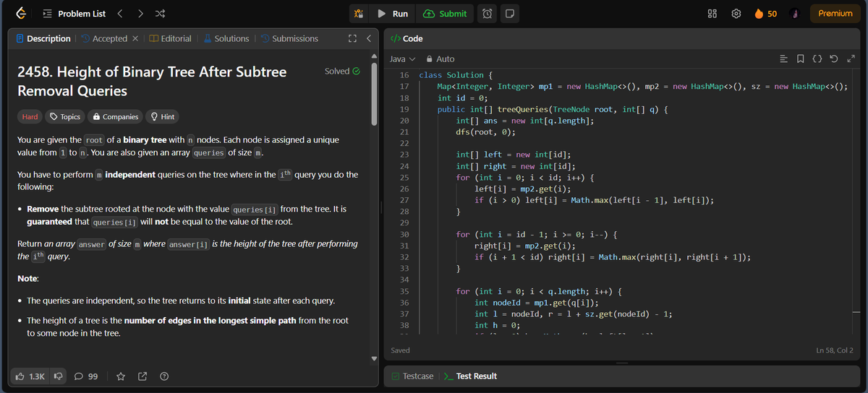Show the Hint
Screen dimensions: 868x393
tap(161, 116)
